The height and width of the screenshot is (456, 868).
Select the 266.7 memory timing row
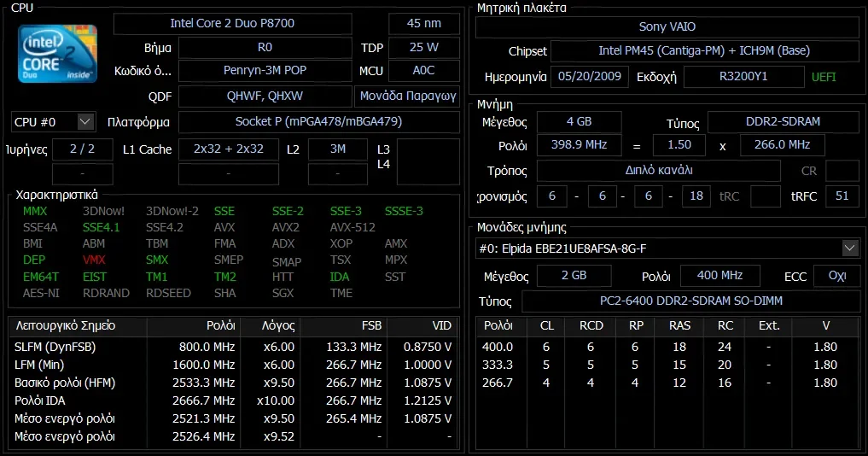click(x=667, y=383)
